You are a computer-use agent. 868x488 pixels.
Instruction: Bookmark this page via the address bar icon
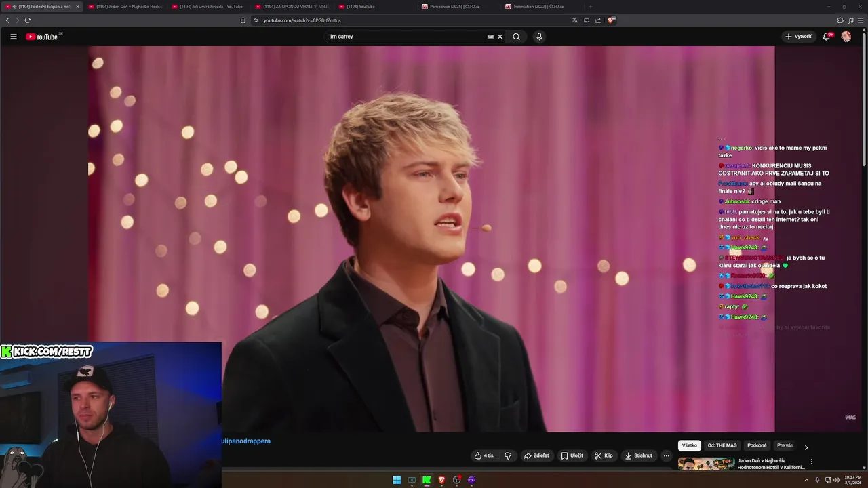[x=243, y=20]
